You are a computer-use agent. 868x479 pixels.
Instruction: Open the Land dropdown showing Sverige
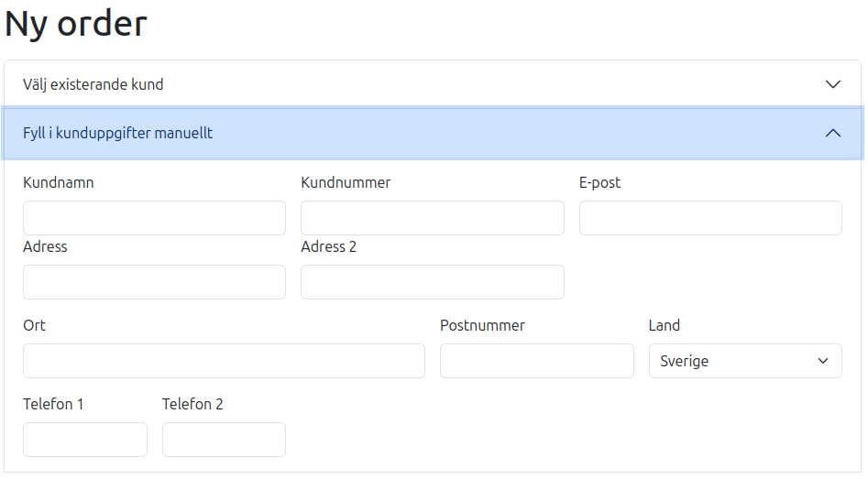click(744, 361)
